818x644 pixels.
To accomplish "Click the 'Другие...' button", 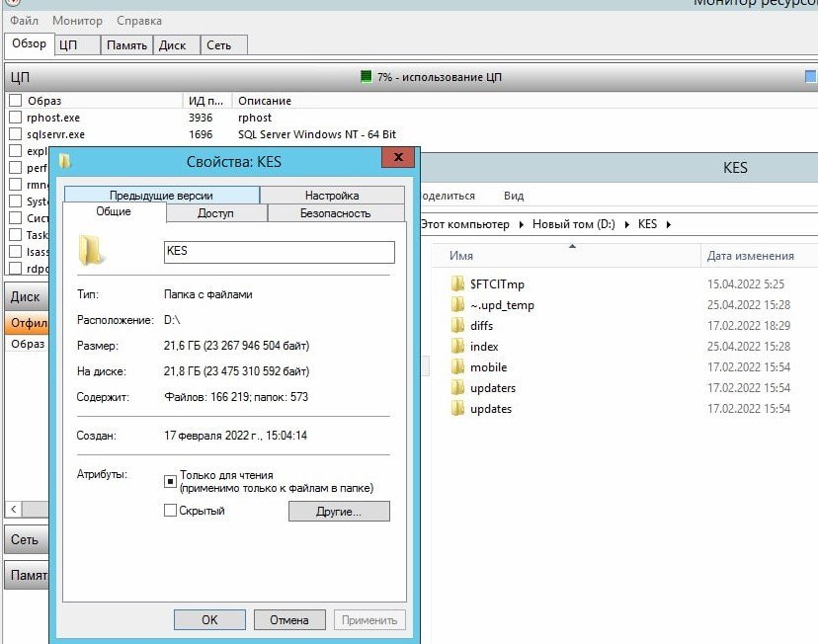I will pyautogui.click(x=339, y=512).
